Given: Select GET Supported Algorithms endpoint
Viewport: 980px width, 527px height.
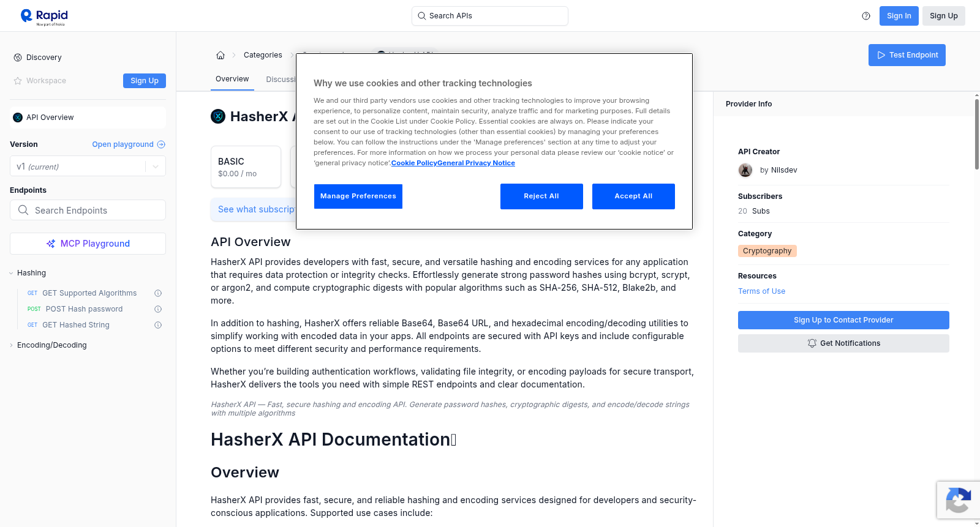Looking at the screenshot, I should point(89,293).
